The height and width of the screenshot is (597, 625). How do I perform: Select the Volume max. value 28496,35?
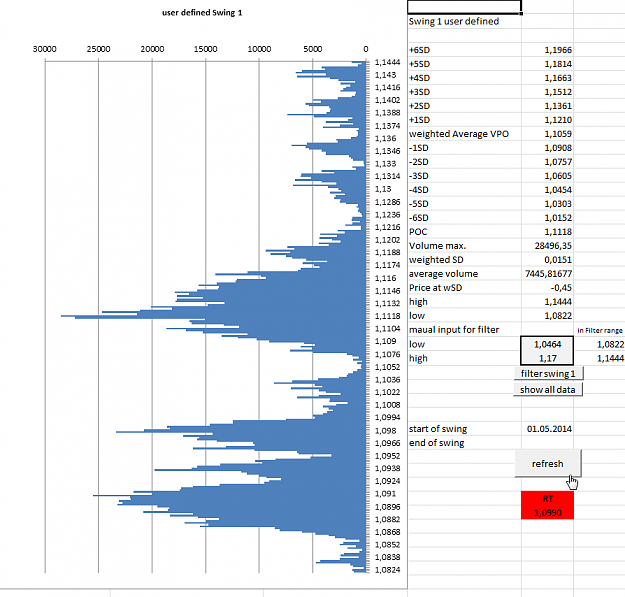click(553, 245)
